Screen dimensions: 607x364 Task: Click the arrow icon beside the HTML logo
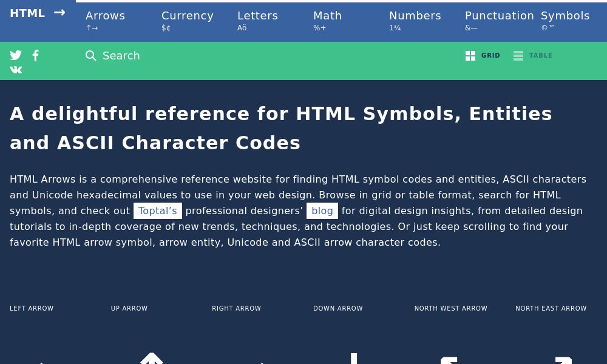click(59, 12)
